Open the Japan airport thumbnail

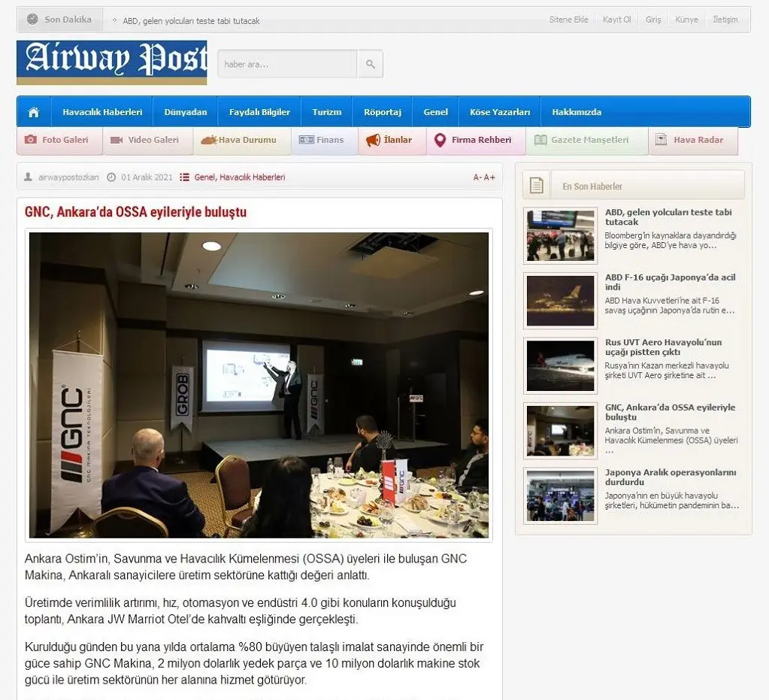(560, 496)
